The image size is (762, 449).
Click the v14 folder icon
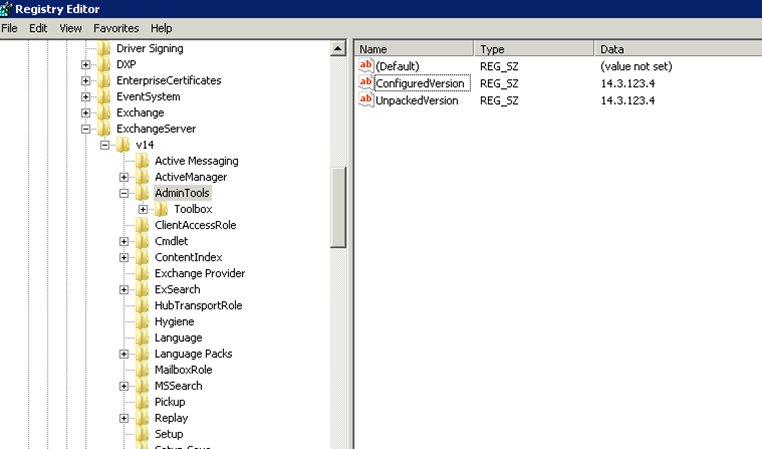tap(123, 145)
